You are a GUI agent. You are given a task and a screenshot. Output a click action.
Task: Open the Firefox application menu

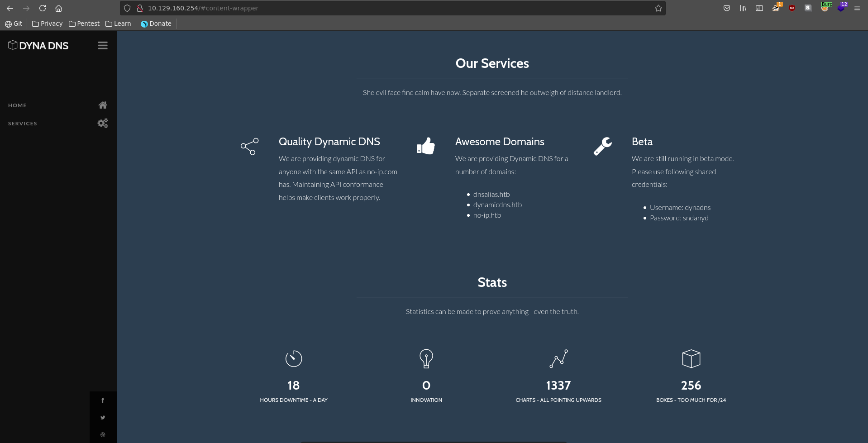(x=857, y=8)
